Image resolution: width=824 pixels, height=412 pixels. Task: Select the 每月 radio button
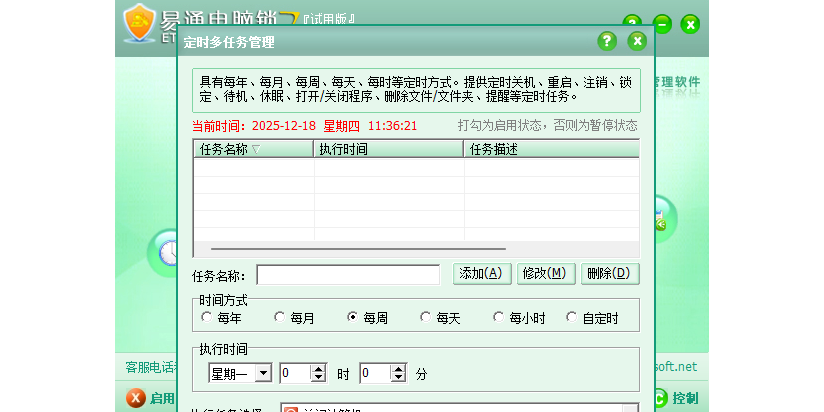(x=280, y=318)
